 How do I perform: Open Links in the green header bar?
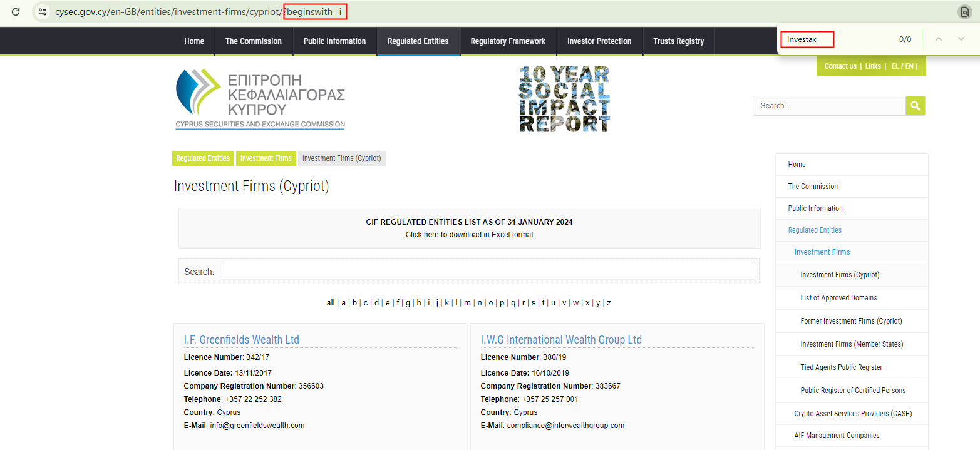pos(873,66)
